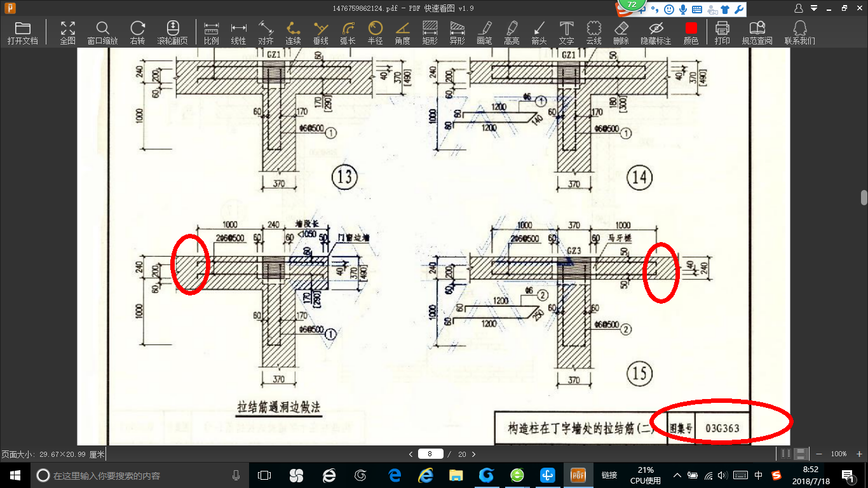Open a document with 打开文档
The width and height of the screenshot is (868, 488).
click(23, 32)
